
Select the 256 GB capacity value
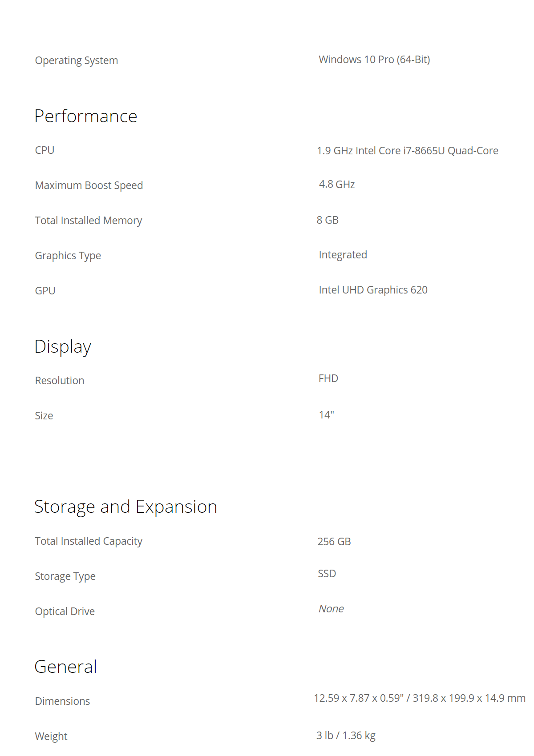(334, 542)
